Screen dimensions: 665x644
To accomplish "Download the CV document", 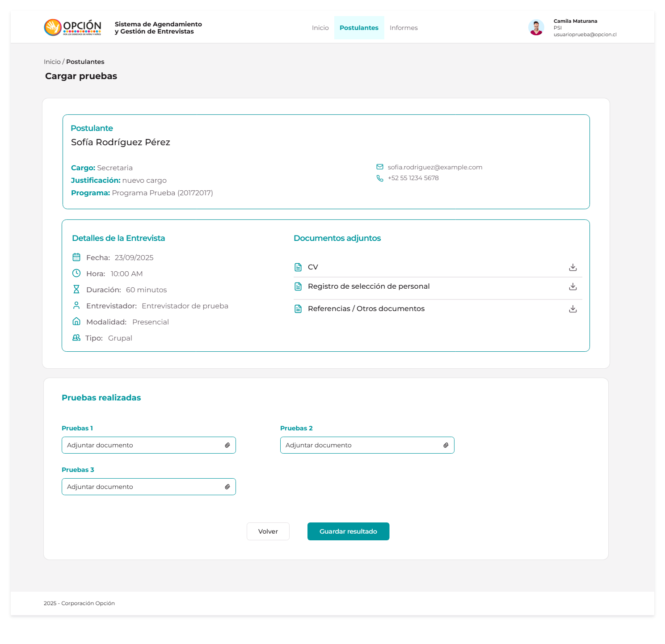I will (x=572, y=267).
